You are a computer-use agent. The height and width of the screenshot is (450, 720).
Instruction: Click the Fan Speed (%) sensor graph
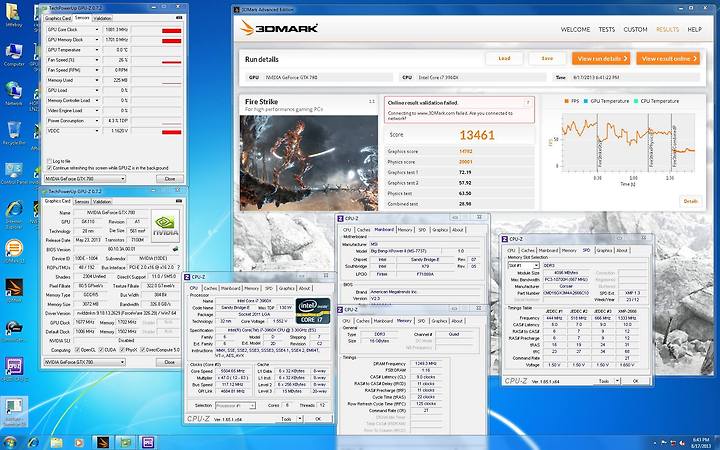156,60
